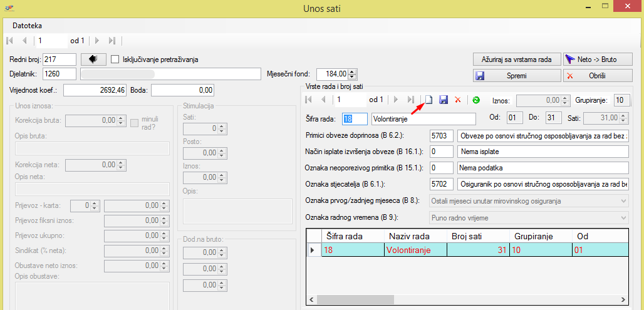Click the green refresh icon in Vrste rada toolbar
644x310 pixels.
click(476, 100)
